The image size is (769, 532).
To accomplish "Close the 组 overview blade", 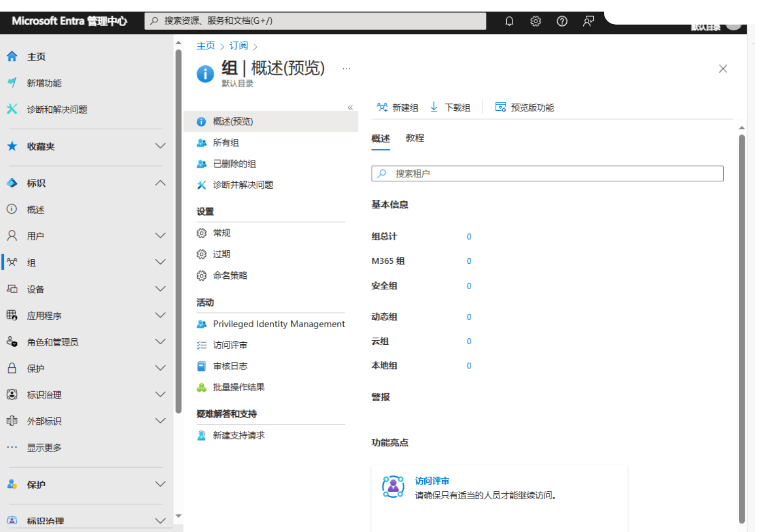I will pos(723,69).
